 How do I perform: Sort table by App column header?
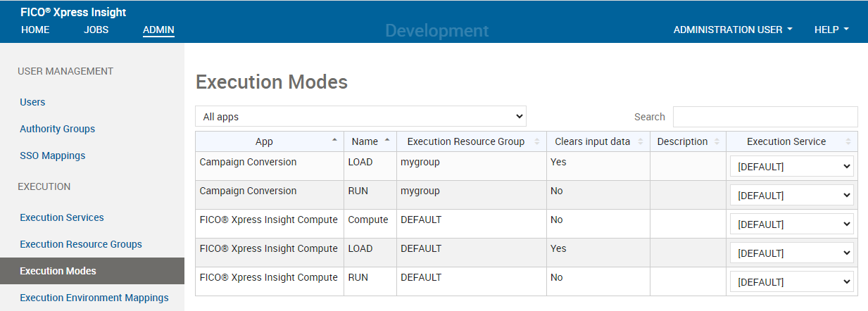pos(265,141)
